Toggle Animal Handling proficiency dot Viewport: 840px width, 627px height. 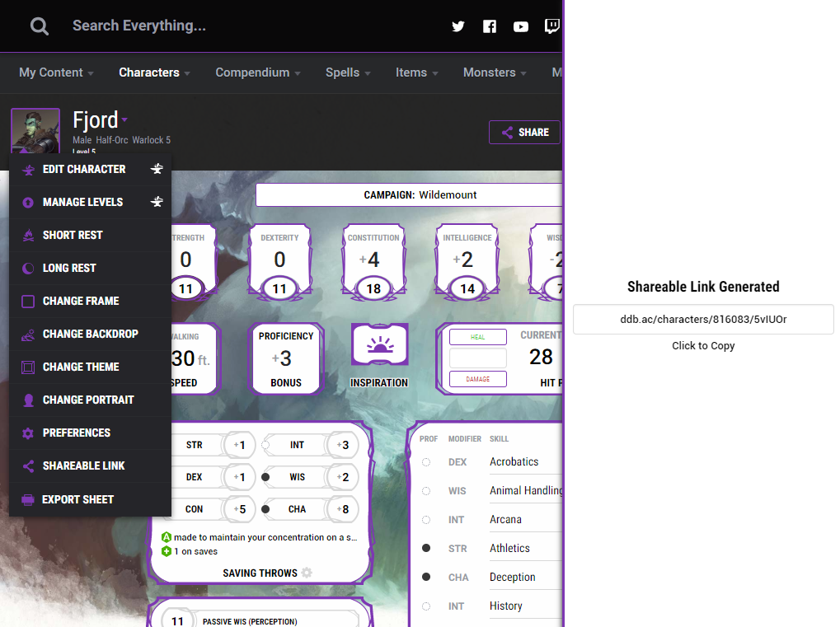point(426,491)
